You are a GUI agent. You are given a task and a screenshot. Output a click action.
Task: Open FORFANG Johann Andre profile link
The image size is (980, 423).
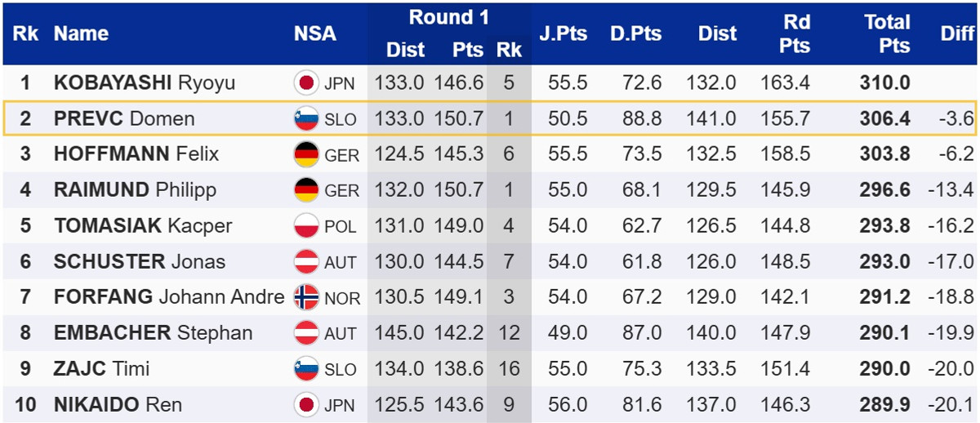coord(168,297)
